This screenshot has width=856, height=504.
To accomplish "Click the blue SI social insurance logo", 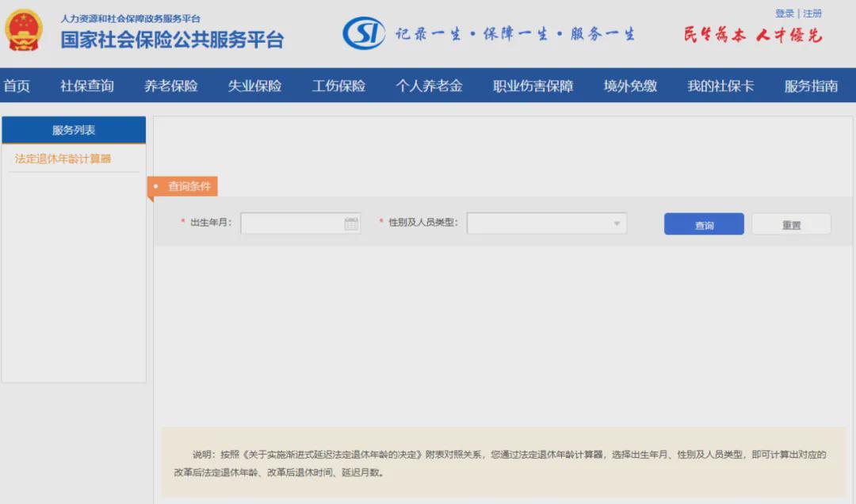I will click(x=363, y=33).
